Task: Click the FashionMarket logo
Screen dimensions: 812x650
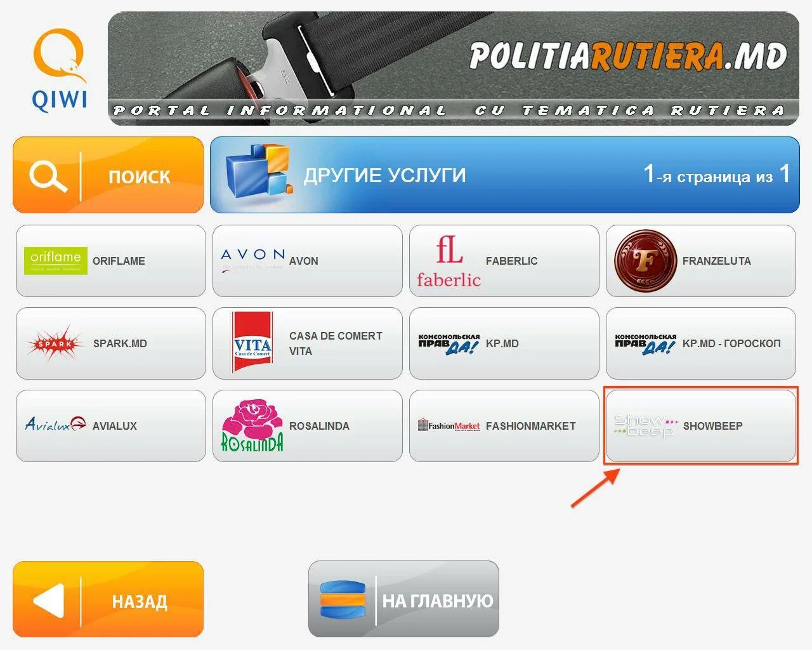Action: 449,425
